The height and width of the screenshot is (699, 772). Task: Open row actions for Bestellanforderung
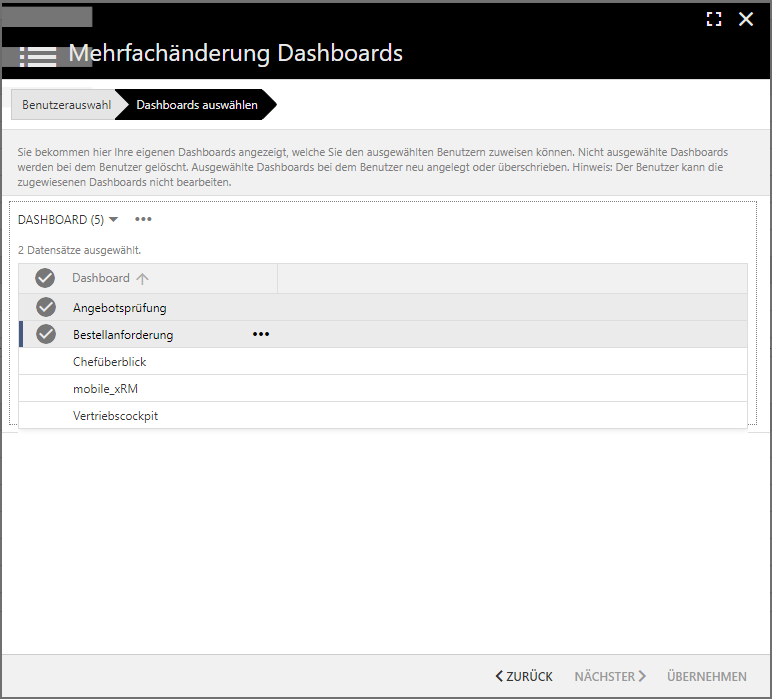[261, 334]
